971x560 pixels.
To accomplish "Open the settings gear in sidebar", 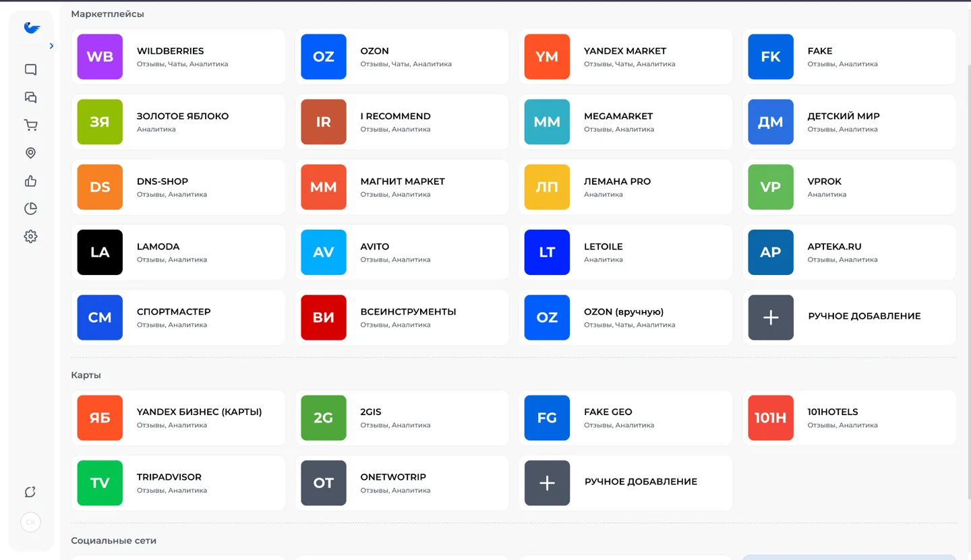I will 30,237.
